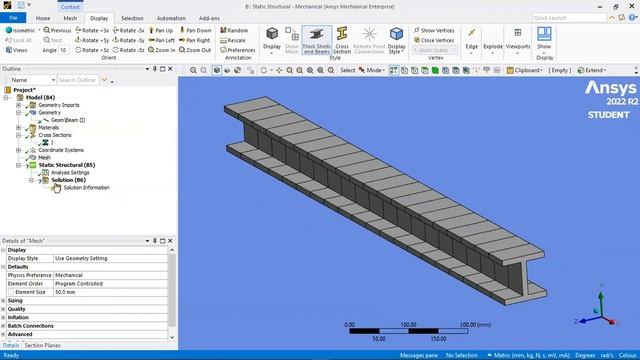Click the Angle value field
Screen dimensions: 640x360
pos(64,50)
